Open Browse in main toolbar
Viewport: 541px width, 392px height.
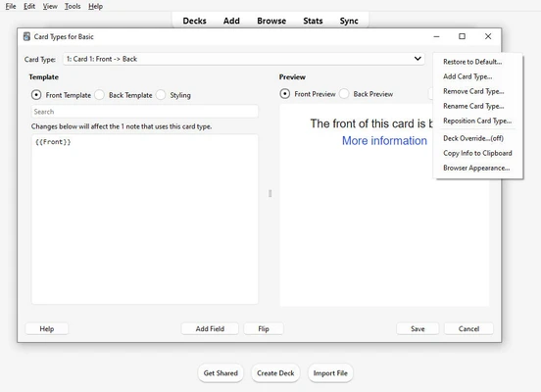click(x=271, y=21)
